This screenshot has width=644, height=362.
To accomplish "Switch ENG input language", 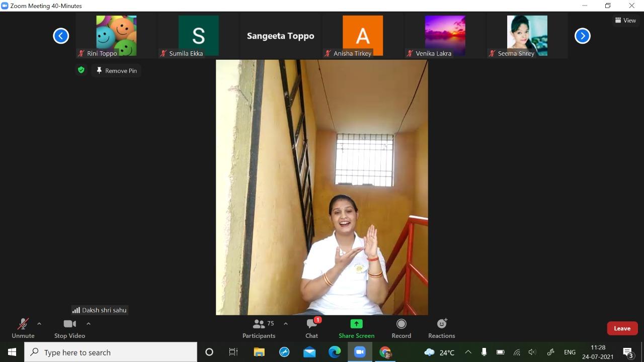I will [570, 352].
